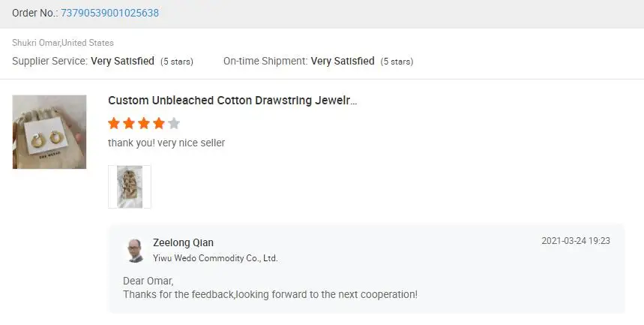Click the Custom Unbleached Cotton Drawstring product title
This screenshot has height=325, width=644.
click(x=232, y=101)
